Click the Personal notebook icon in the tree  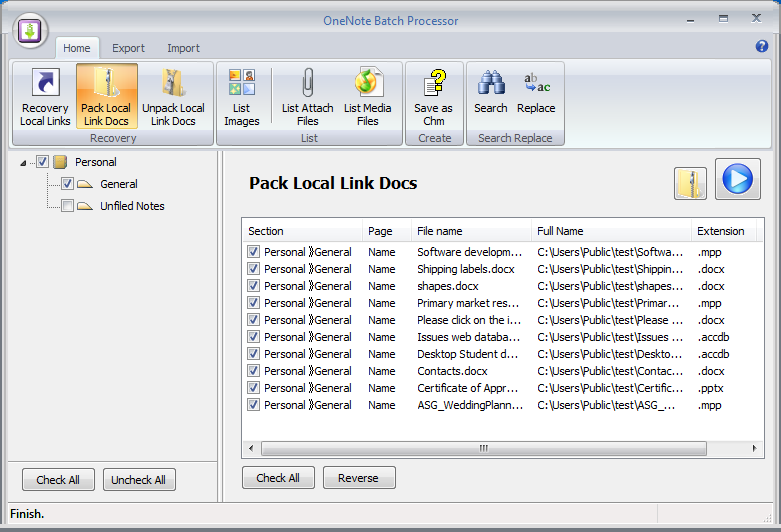click(60, 162)
